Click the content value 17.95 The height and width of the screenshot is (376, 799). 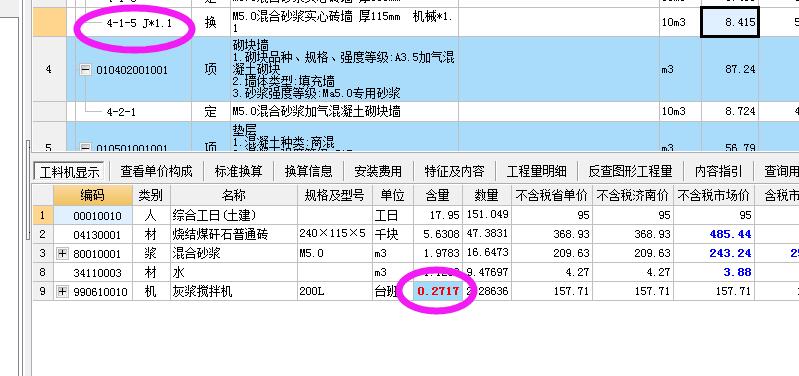(437, 216)
